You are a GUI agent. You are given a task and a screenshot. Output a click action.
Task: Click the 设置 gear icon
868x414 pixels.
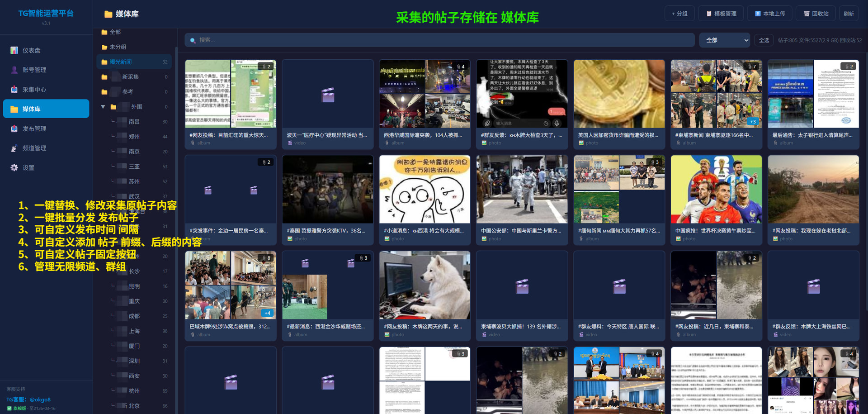[14, 168]
